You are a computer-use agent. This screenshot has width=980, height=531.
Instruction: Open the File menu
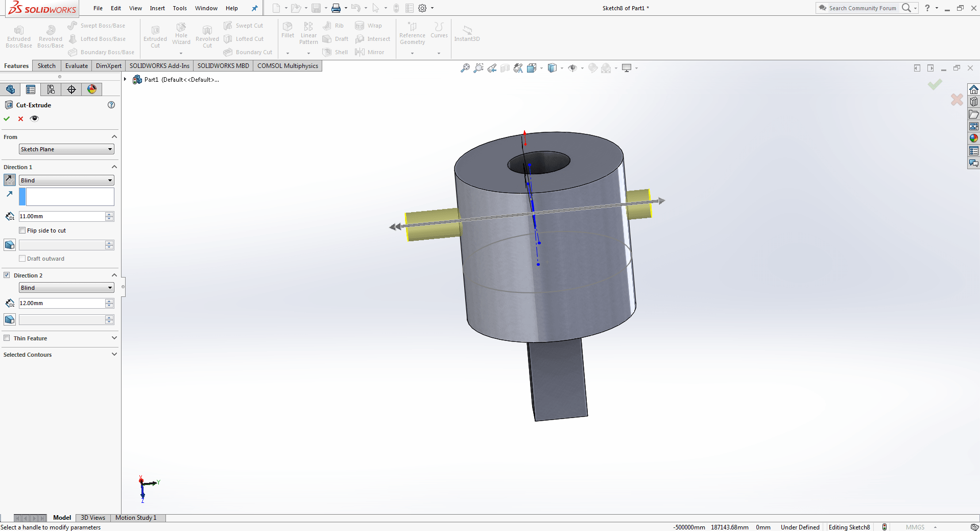pos(98,8)
